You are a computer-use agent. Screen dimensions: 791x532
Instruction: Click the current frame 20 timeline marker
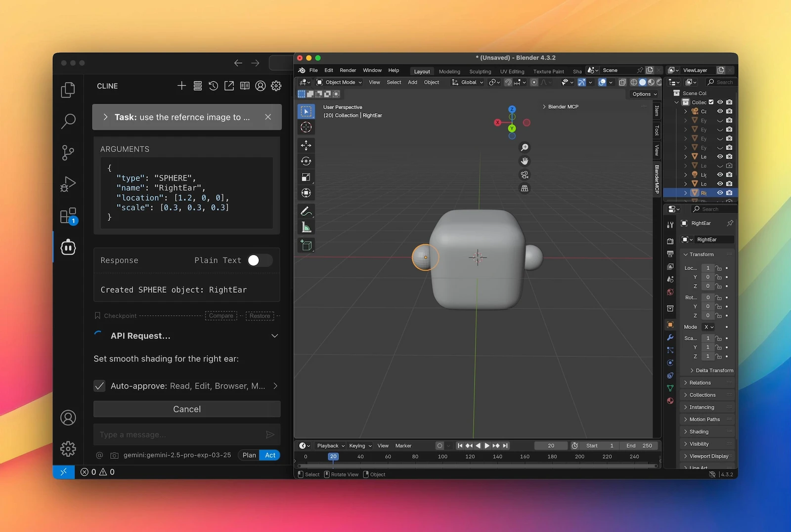click(333, 456)
